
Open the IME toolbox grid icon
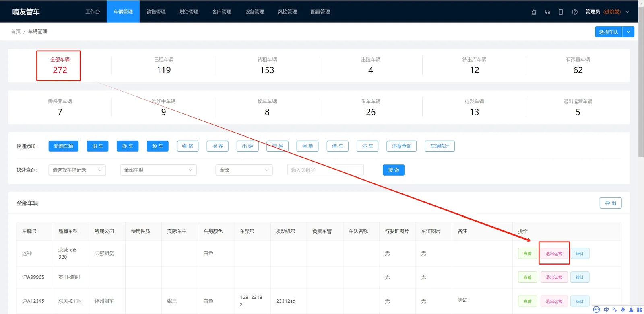pyautogui.click(x=639, y=310)
